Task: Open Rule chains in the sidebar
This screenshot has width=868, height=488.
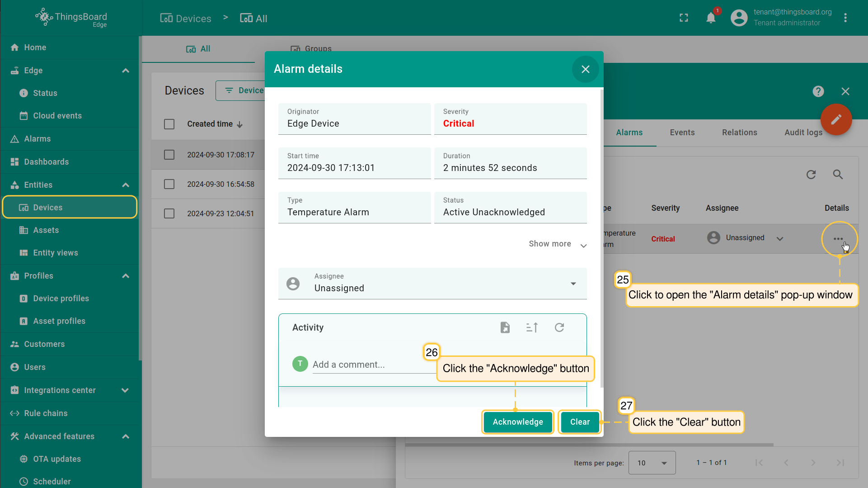Action: (x=46, y=413)
